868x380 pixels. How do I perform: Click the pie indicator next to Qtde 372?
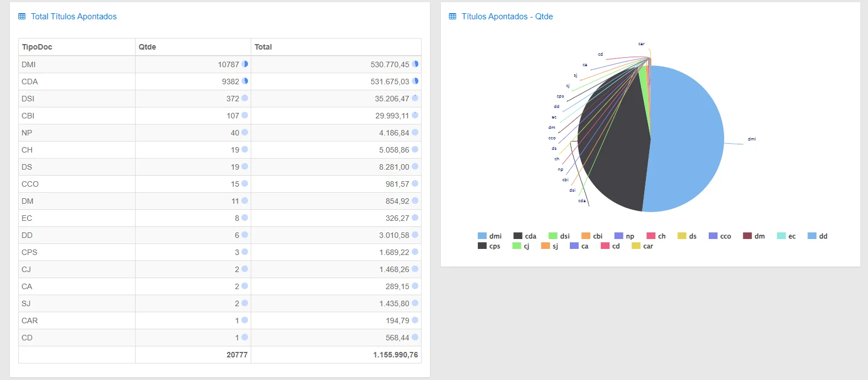[x=245, y=98]
